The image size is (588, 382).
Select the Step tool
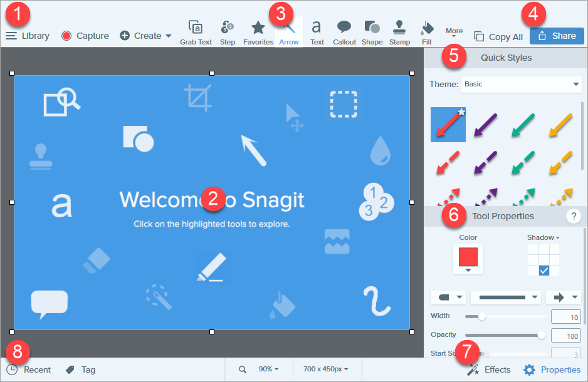click(228, 33)
